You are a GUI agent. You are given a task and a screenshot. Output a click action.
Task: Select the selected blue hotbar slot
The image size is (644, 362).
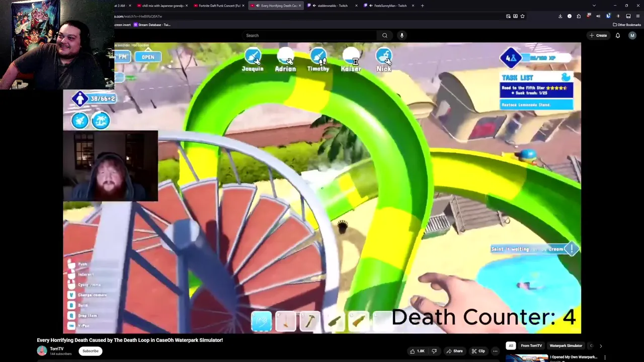[x=261, y=322]
